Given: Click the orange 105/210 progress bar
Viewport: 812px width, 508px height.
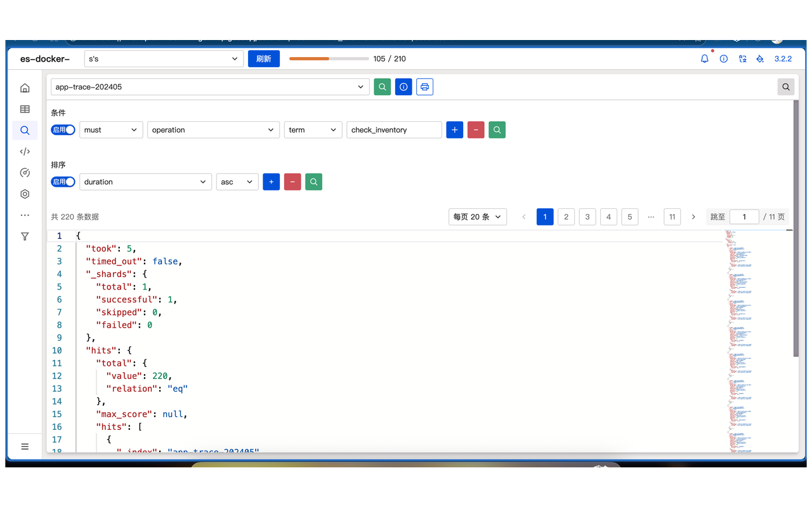Looking at the screenshot, I should tap(328, 58).
